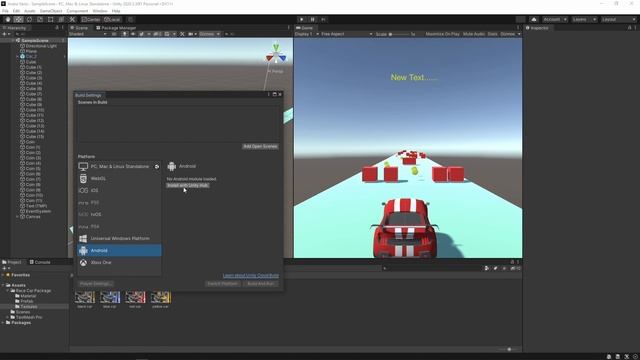Select the tvOS platform

pyautogui.click(x=119, y=214)
